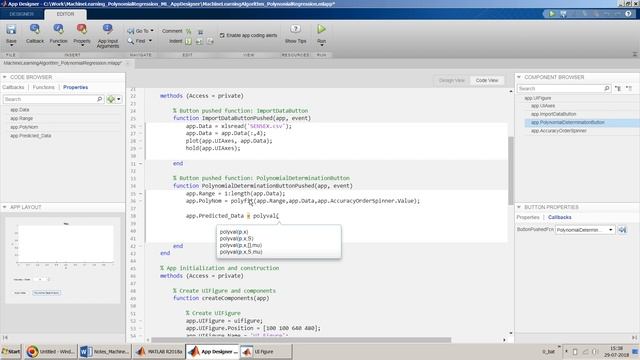Click the Component Browser search magnifier
This screenshot has height=360, width=640.
pyautogui.click(x=607, y=88)
